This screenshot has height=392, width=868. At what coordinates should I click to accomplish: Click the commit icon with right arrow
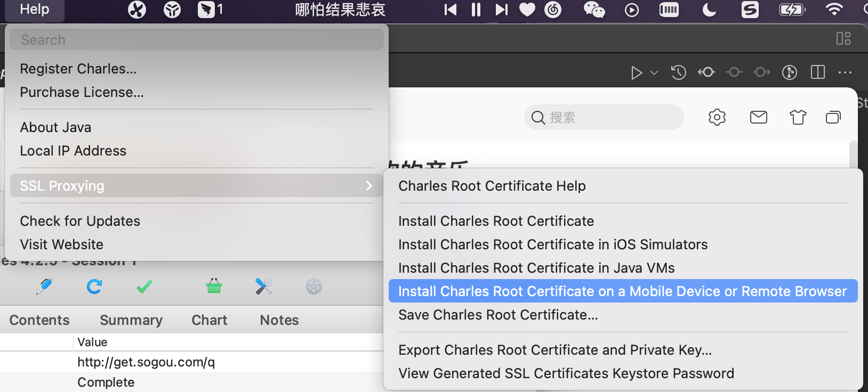762,72
